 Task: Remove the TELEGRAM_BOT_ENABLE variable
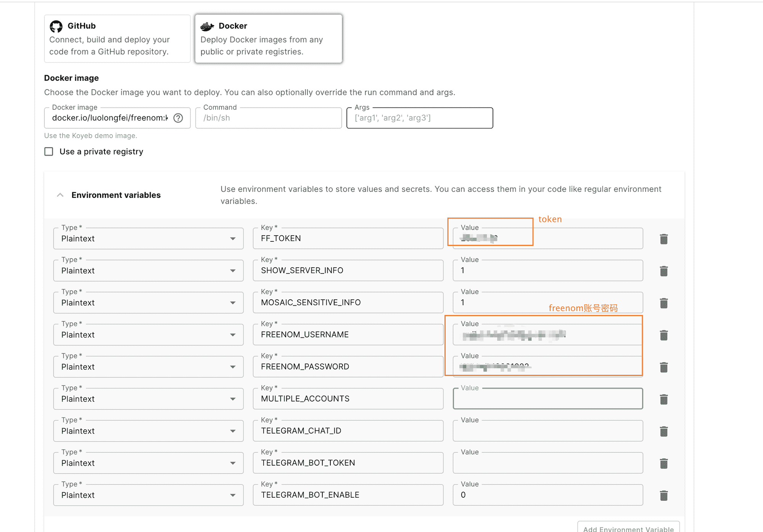tap(664, 495)
